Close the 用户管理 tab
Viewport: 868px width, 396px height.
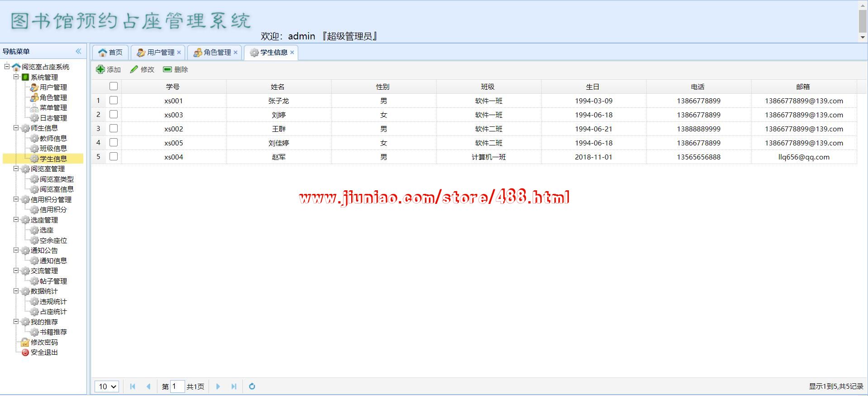(x=179, y=53)
